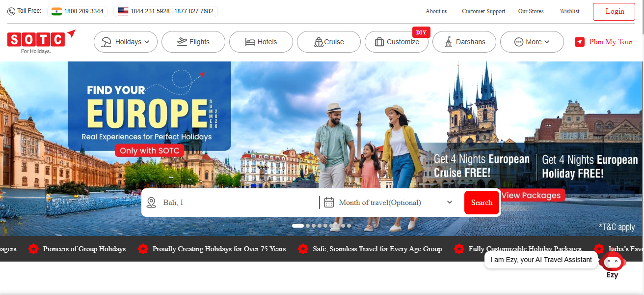Image resolution: width=644 pixels, height=295 pixels.
Task: Click the destination input field with Bali
Action: click(x=238, y=203)
